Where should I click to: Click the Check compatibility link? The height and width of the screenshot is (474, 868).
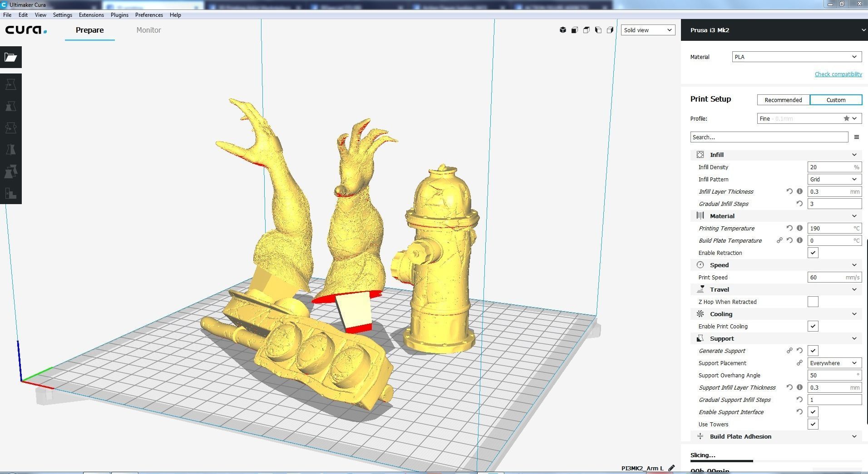pyautogui.click(x=838, y=74)
